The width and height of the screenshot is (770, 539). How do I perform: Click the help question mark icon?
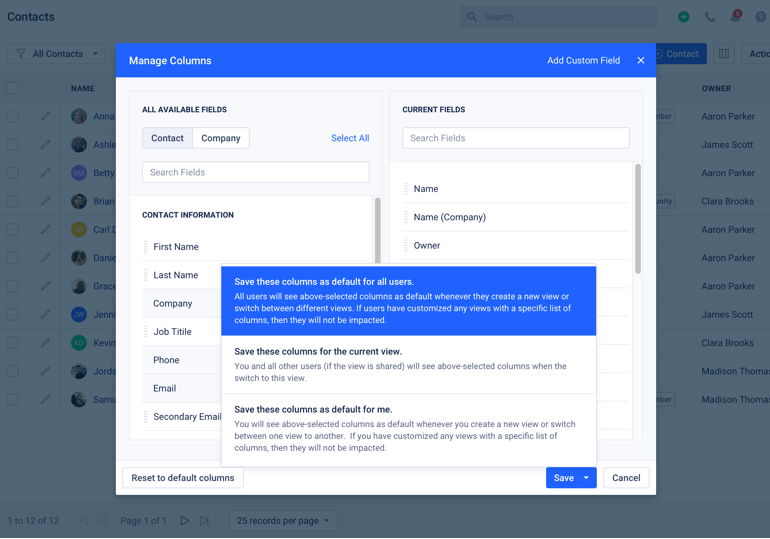tap(762, 17)
